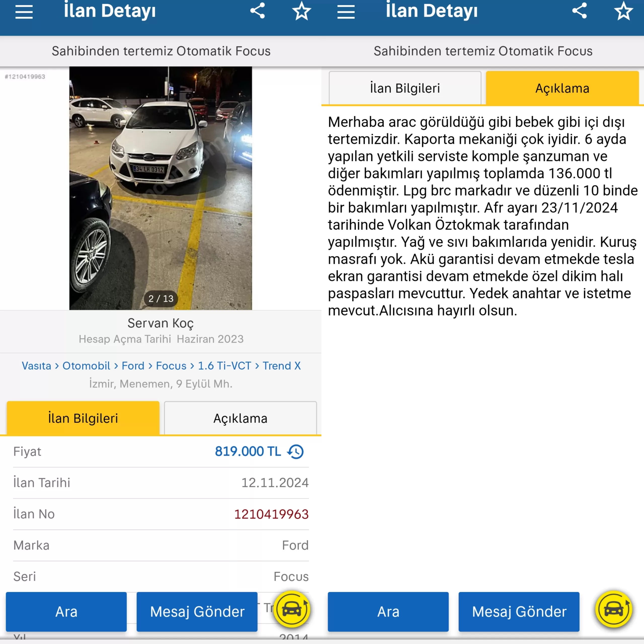Screen dimensions: 644x644
Task: Tap location İzmir, Menemen, 9 Eylül Mh.
Action: pos(161,384)
